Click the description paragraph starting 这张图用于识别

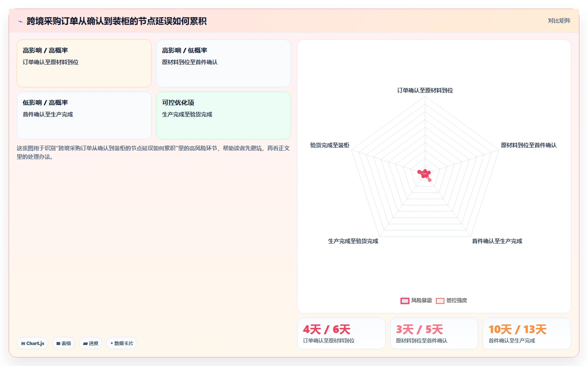click(x=154, y=152)
